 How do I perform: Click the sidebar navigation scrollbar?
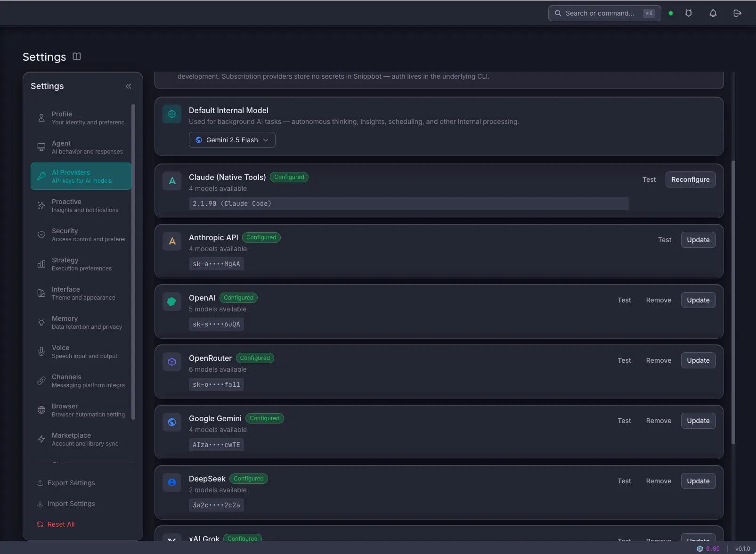133,261
